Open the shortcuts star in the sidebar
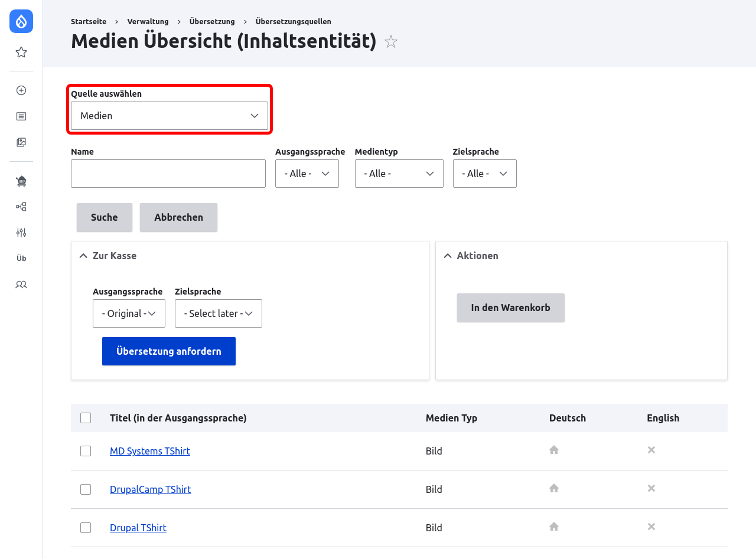 21,53
